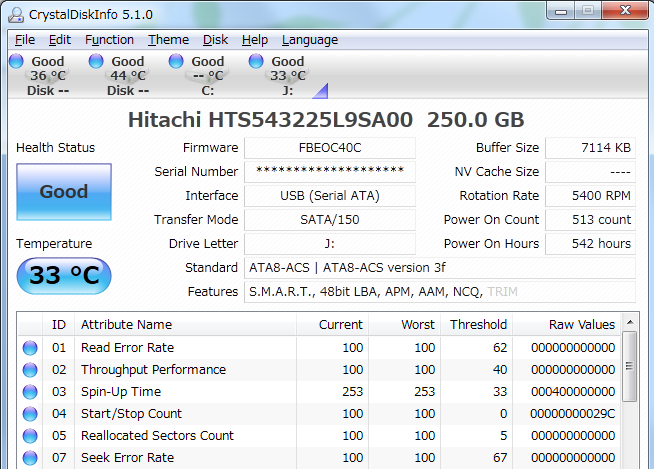654x469 pixels.
Task: Click the NV Cache Size value field
Action: (x=591, y=171)
